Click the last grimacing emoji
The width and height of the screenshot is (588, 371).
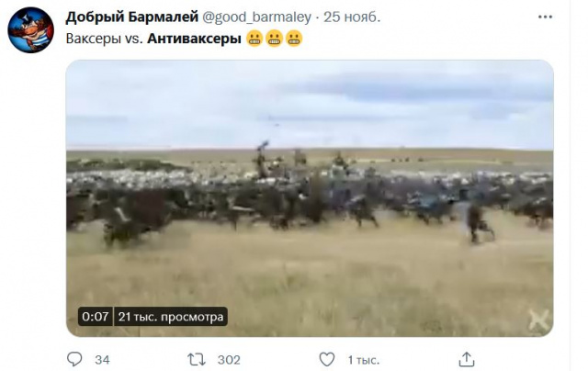pyautogui.click(x=294, y=39)
